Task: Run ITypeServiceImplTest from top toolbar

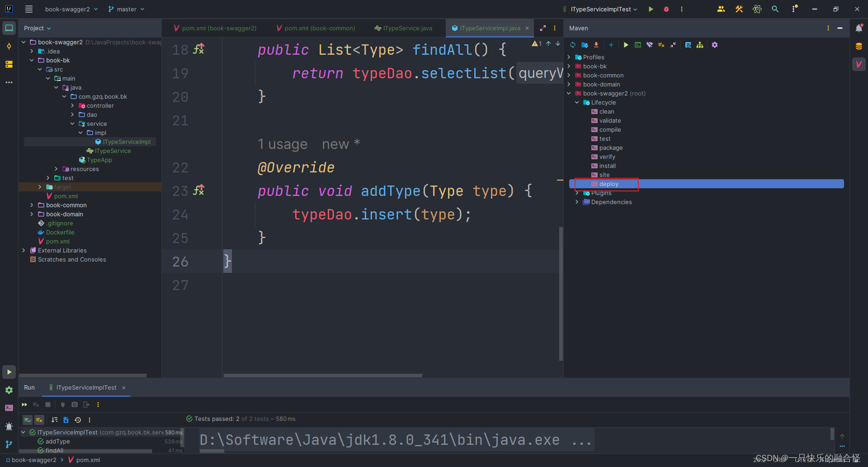Action: coord(651,9)
